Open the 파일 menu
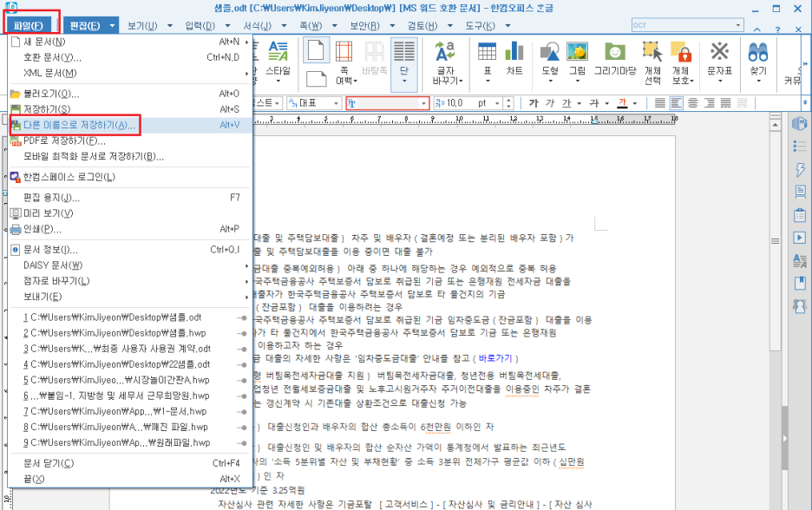Screen dimensions: 812x510 (29, 25)
